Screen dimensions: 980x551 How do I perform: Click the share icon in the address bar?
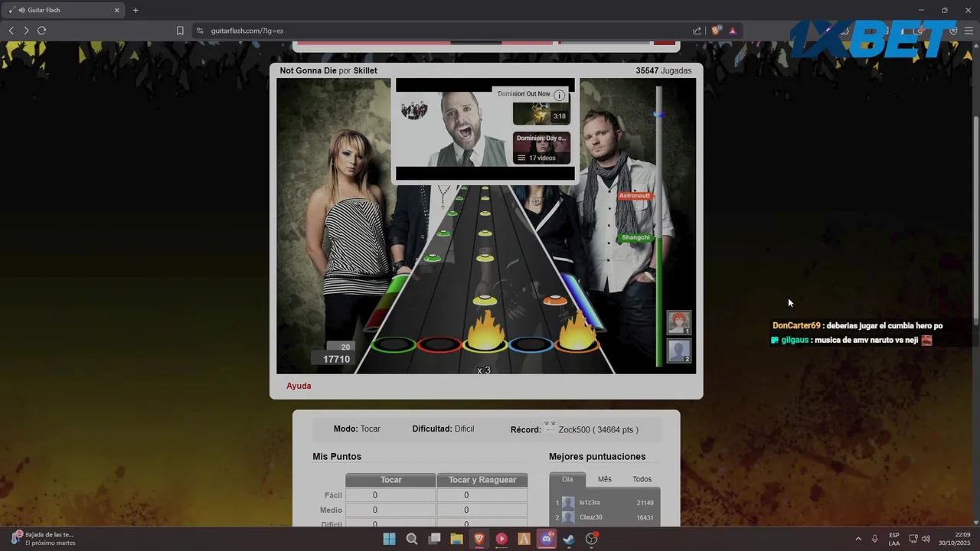[697, 31]
